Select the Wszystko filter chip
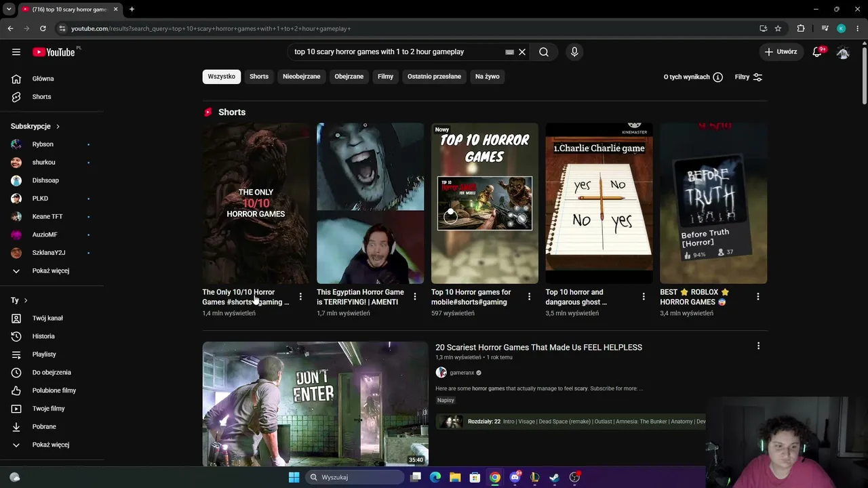This screenshot has width=868, height=488. click(x=222, y=77)
